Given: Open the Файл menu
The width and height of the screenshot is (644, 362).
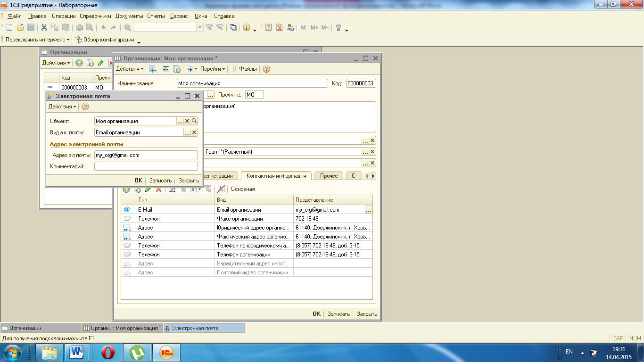Looking at the screenshot, I should tap(15, 16).
